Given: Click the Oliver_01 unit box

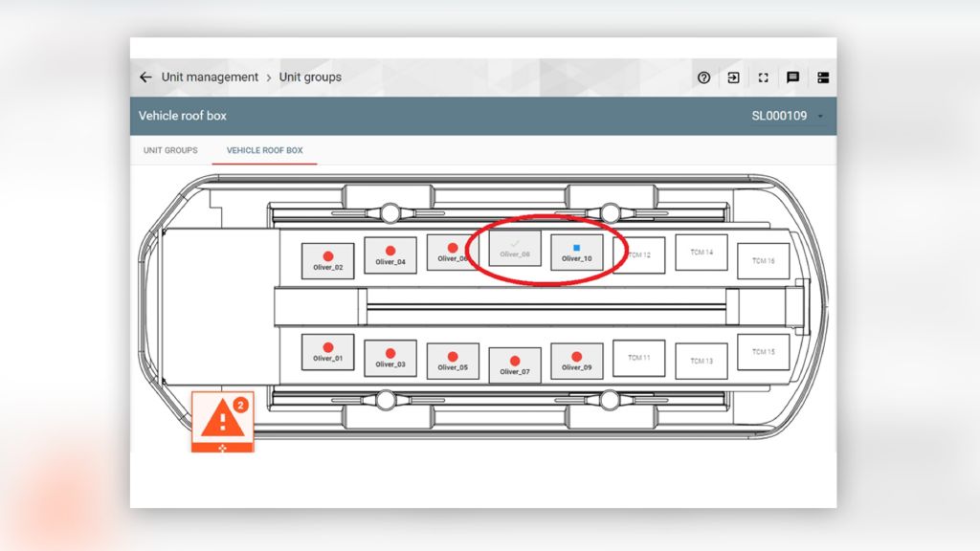Looking at the screenshot, I should pos(327,352).
